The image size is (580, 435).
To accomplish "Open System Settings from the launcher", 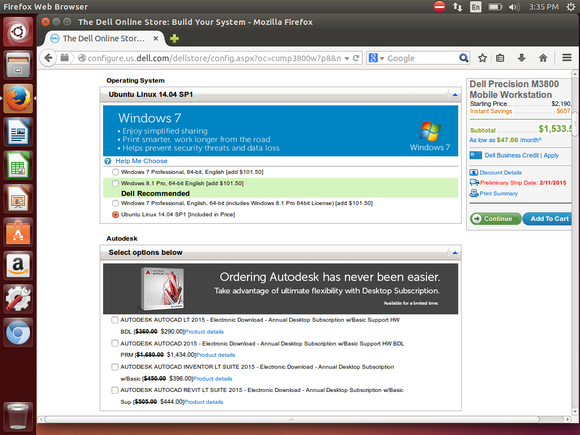I will point(18,299).
